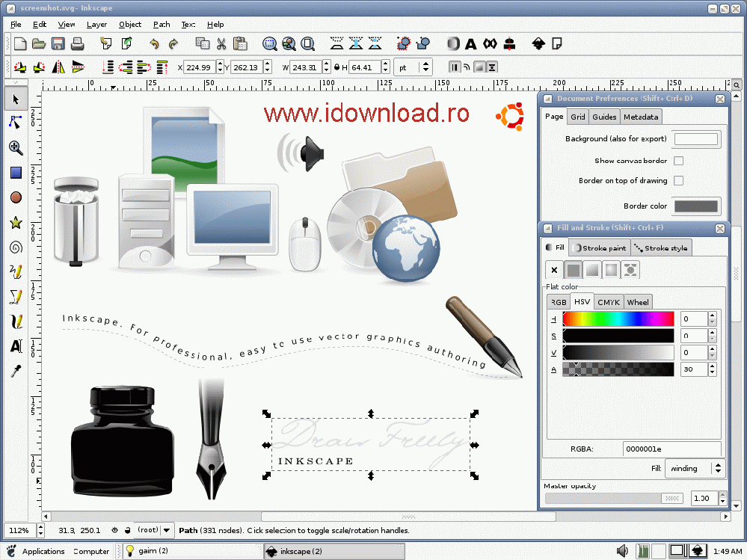Click the H height spinner arrows
The height and width of the screenshot is (560, 747).
pos(386,67)
